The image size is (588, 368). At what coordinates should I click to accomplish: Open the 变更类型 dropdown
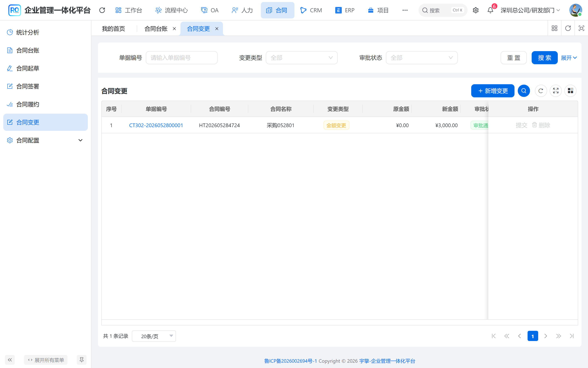302,58
